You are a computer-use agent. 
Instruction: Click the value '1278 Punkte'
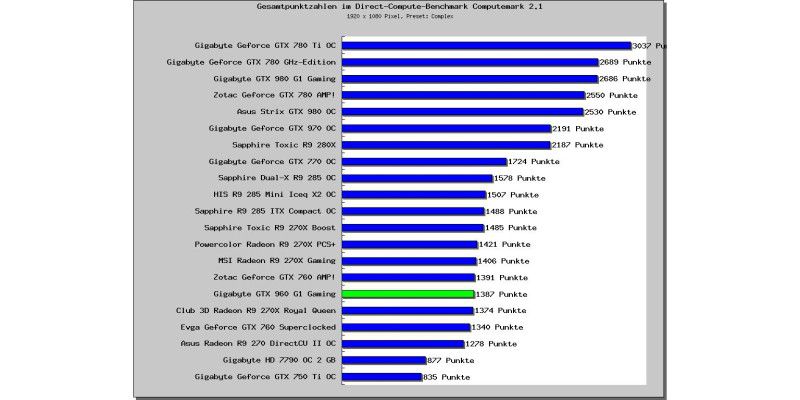pos(491,344)
